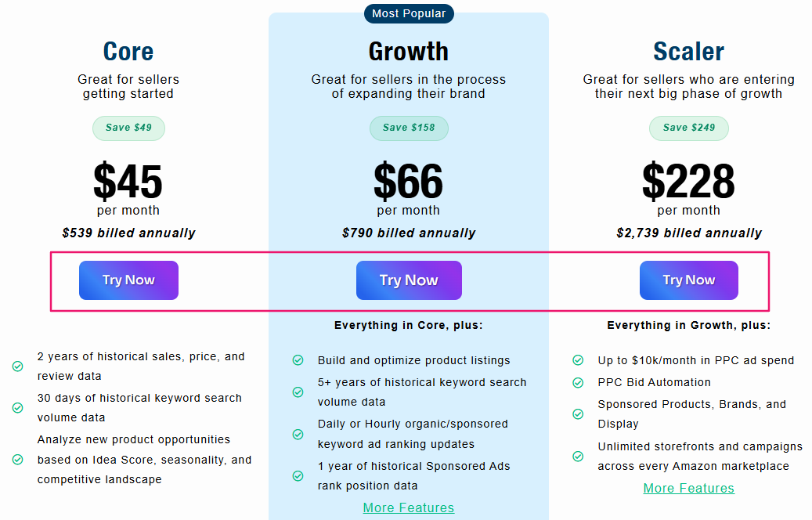This screenshot has width=812, height=520.
Task: Click the checkmark next to "Build and optimize product listings"
Action: (298, 361)
